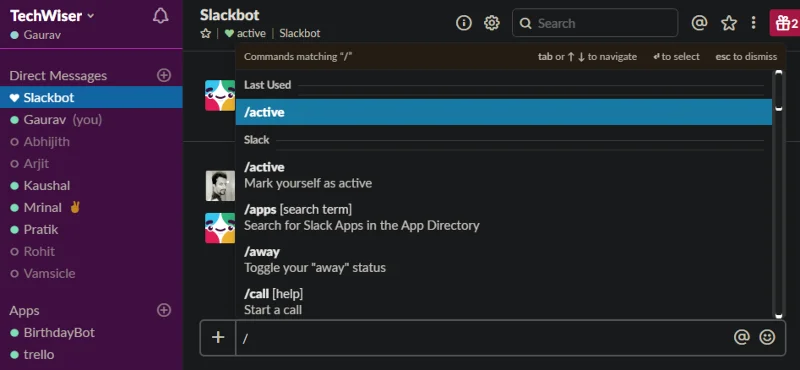This screenshot has width=800, height=370.
Task: Choose the /apps command
Action: (x=504, y=217)
